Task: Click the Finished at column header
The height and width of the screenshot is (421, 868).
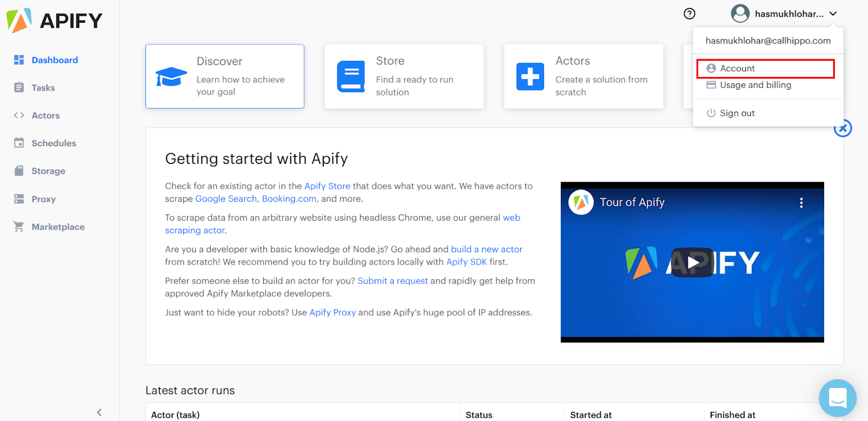Action: click(x=732, y=415)
